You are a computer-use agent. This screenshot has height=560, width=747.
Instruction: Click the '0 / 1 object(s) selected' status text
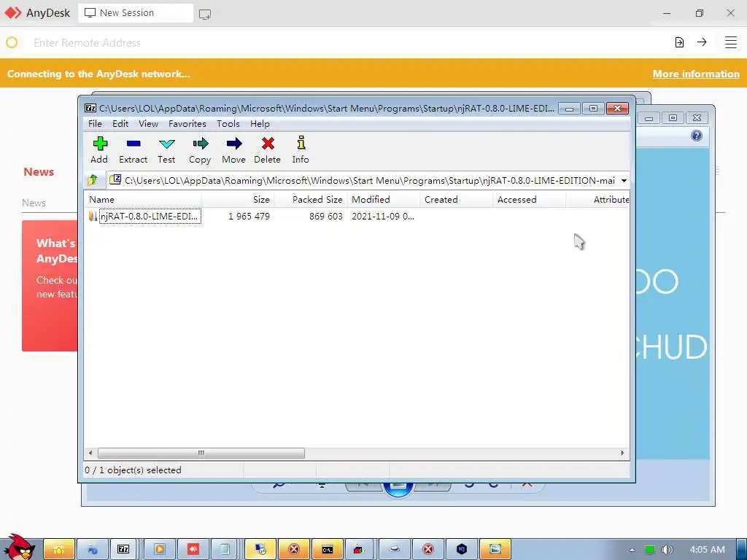(133, 470)
